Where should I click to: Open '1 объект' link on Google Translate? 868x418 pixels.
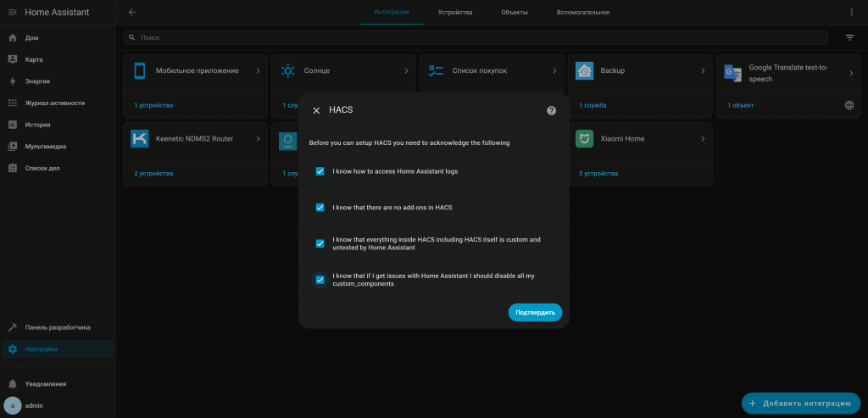[x=740, y=105]
